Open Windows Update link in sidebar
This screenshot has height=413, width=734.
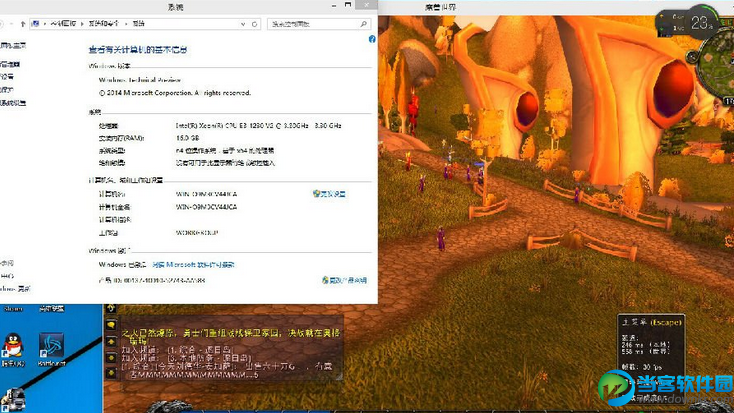[15, 289]
